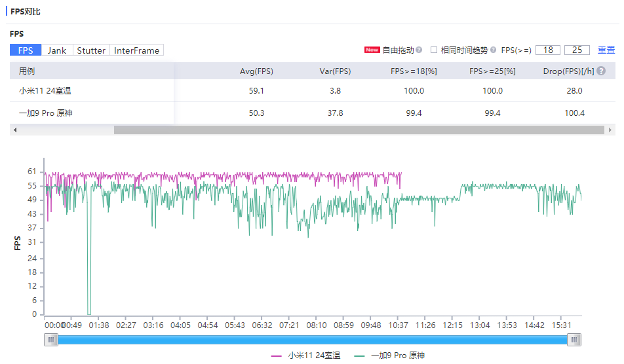This screenshot has width=624, height=364.
Task: Click the green 一加9 Pro 原神 legend marker
Action: point(360,355)
